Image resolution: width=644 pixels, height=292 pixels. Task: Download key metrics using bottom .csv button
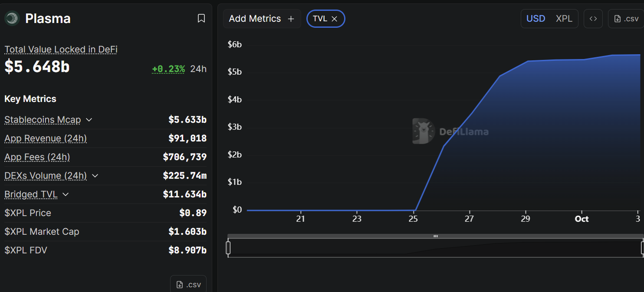coord(188,285)
